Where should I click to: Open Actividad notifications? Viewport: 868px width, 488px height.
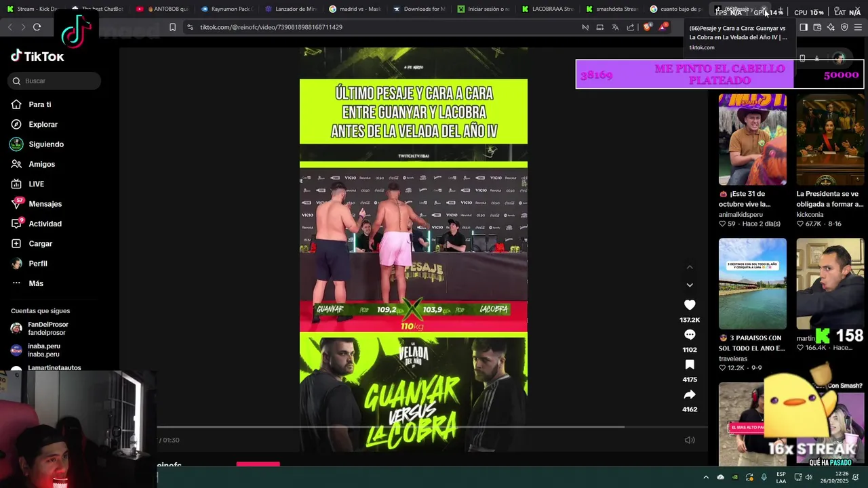click(45, 224)
